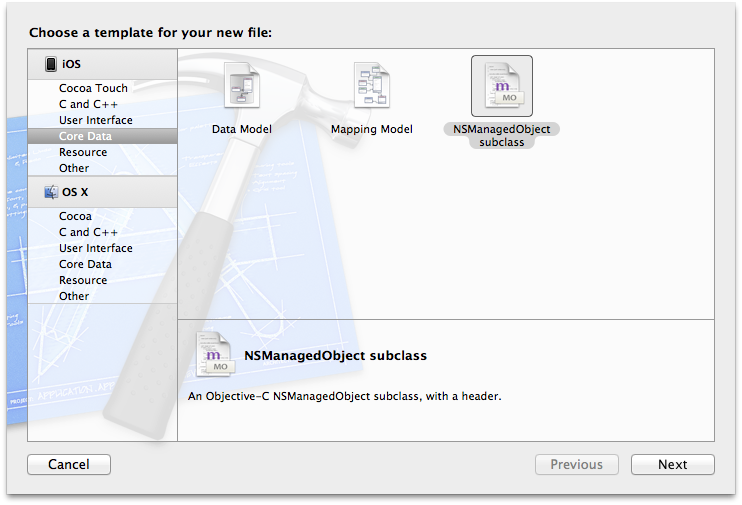Open User Interface category under iOS
The image size is (742, 505).
pos(96,120)
